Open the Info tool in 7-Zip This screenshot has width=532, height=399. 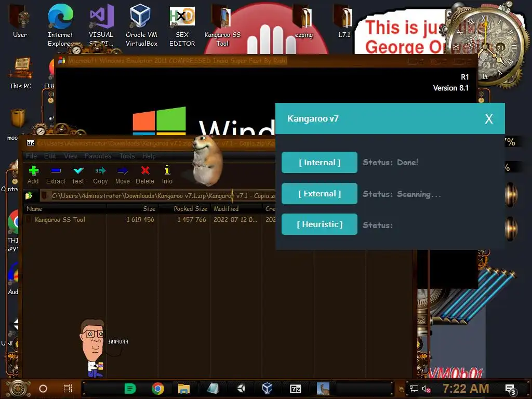coord(167,175)
